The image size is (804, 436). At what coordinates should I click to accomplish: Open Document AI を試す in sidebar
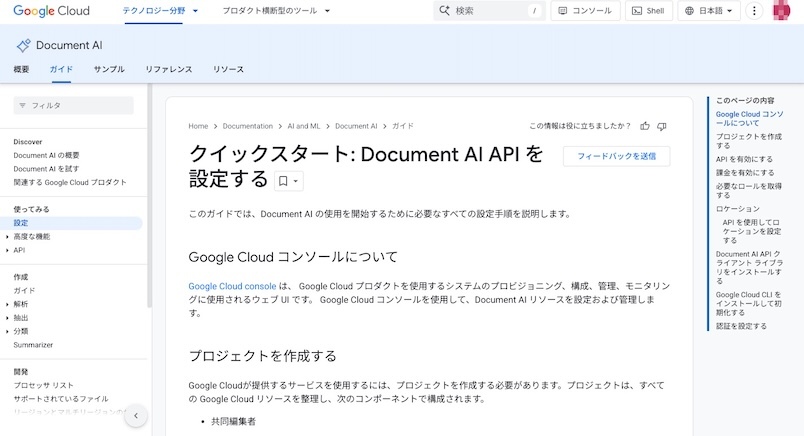pyautogui.click(x=46, y=169)
